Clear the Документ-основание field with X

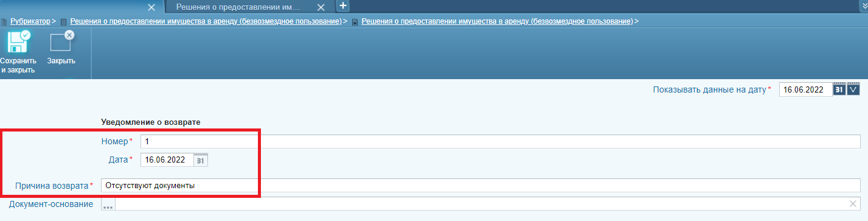853,204
